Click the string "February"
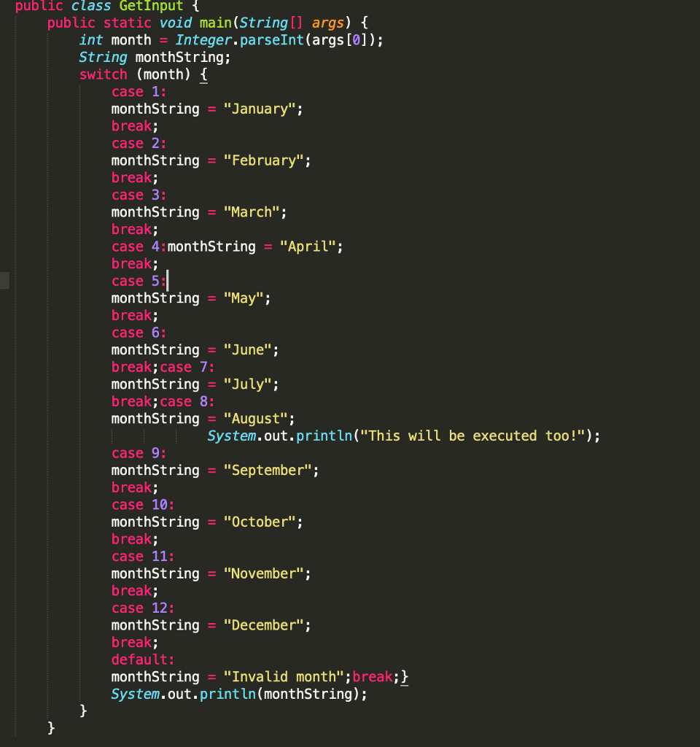Viewport: 700px width, 747px height. pyautogui.click(x=265, y=160)
